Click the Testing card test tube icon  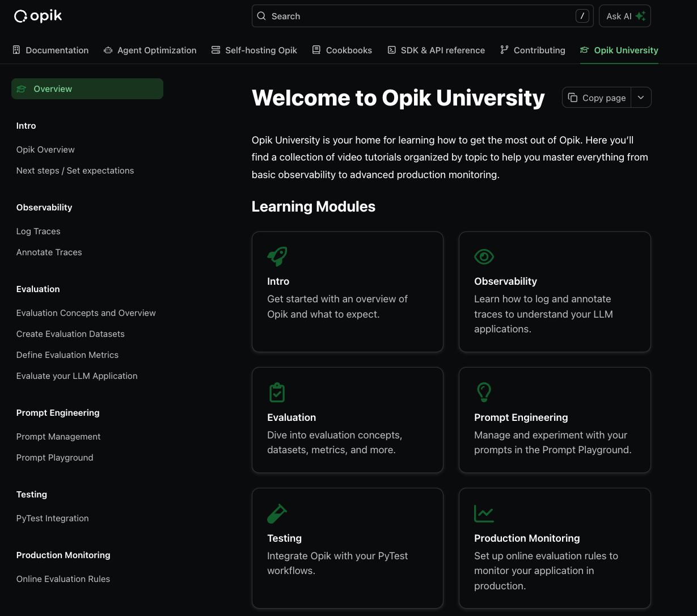click(x=277, y=513)
